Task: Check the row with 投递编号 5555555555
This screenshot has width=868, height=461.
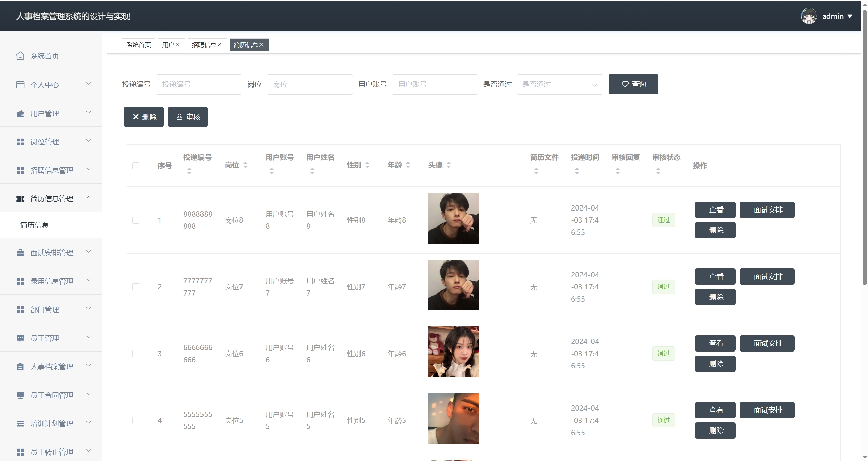Action: (136, 421)
